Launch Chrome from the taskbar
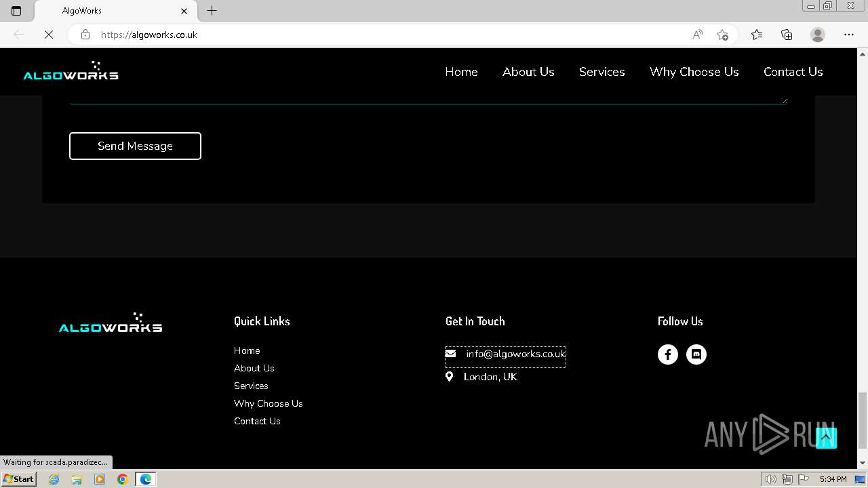 pos(122,479)
